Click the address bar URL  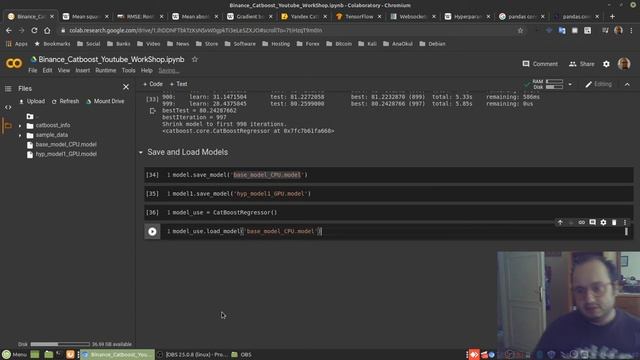coord(196,31)
